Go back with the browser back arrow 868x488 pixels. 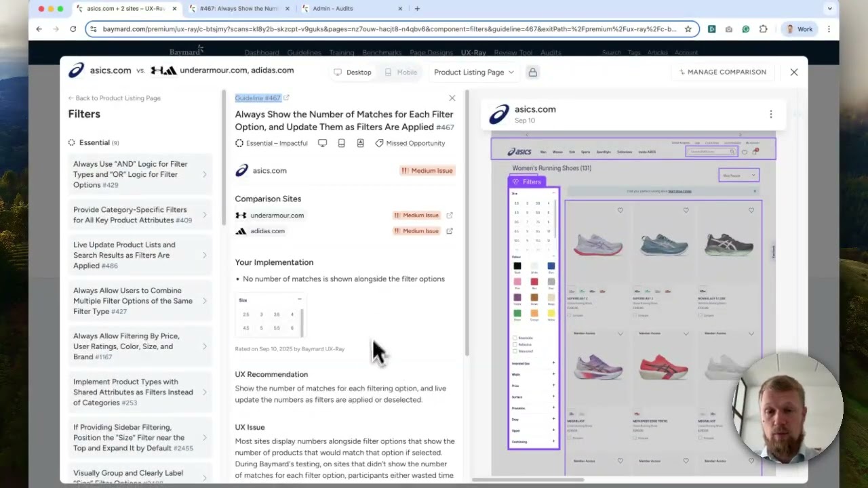[39, 29]
